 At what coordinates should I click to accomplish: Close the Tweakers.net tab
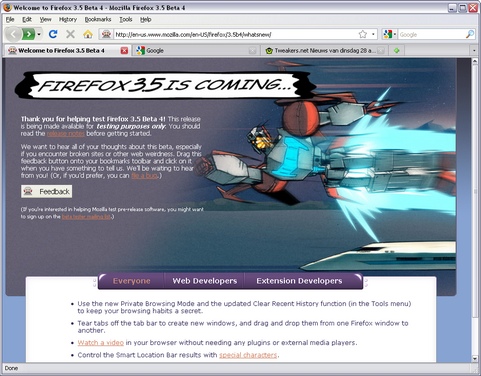click(381, 51)
